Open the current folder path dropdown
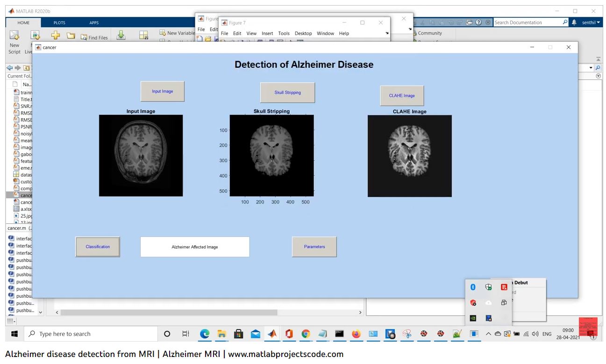The image size is (606, 364). pyautogui.click(x=591, y=68)
